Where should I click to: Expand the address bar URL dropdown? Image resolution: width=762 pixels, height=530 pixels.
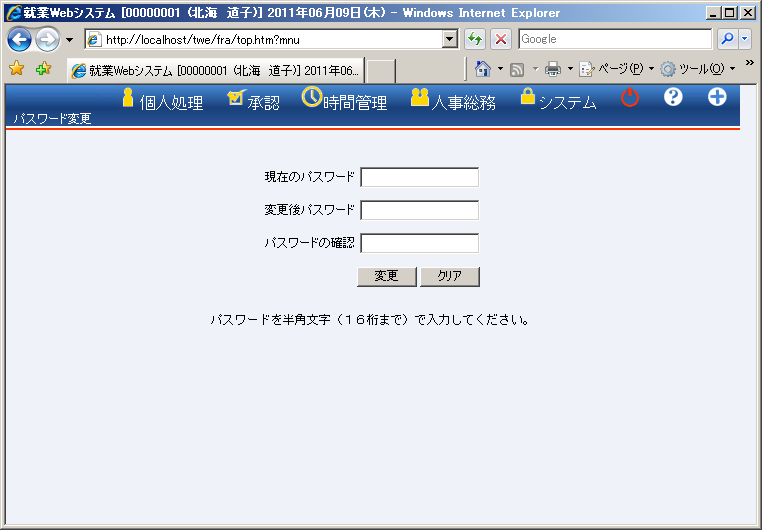450,39
